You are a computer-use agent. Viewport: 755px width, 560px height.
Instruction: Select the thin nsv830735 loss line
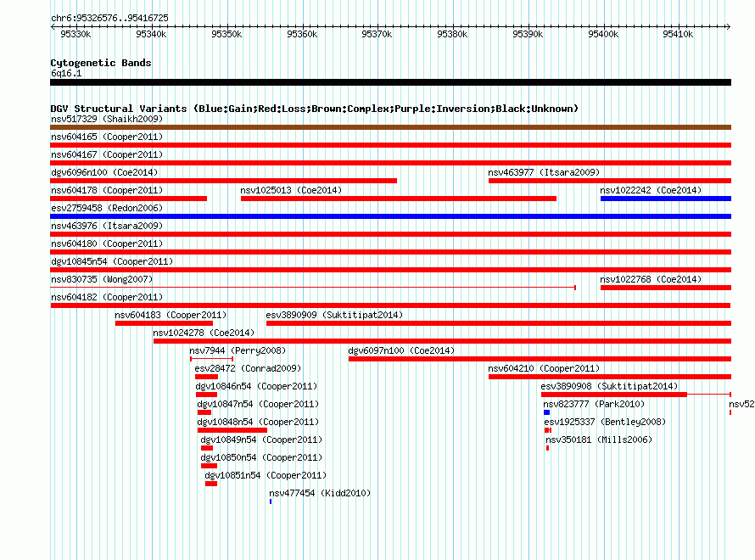pyautogui.click(x=313, y=288)
